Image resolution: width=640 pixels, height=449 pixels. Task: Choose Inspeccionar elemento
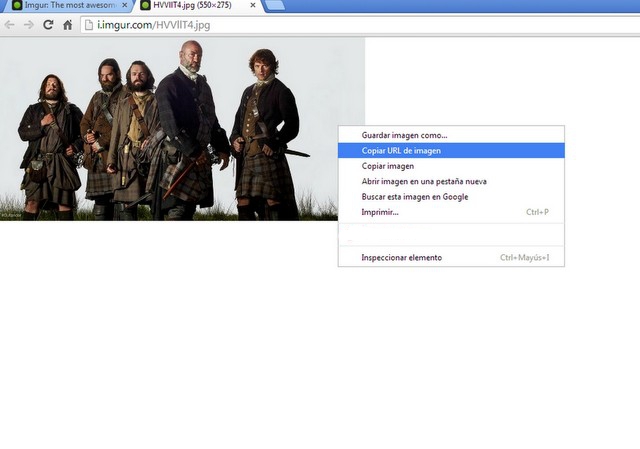coord(451,258)
